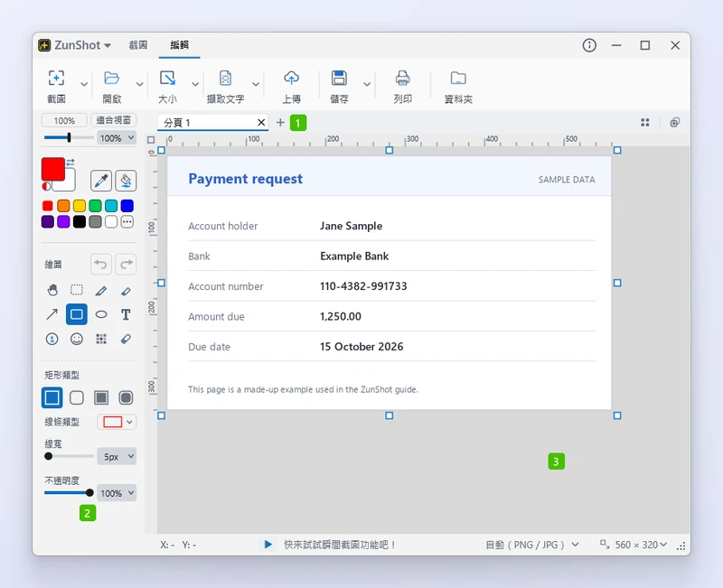Close the 分頁 1 tab
Image resolution: width=723 pixels, height=588 pixels.
[261, 122]
